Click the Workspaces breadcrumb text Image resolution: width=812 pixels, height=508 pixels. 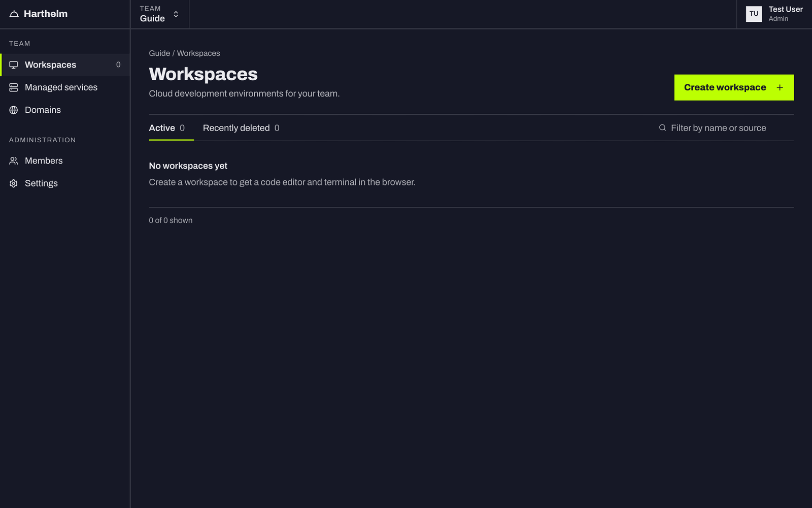tap(198, 53)
